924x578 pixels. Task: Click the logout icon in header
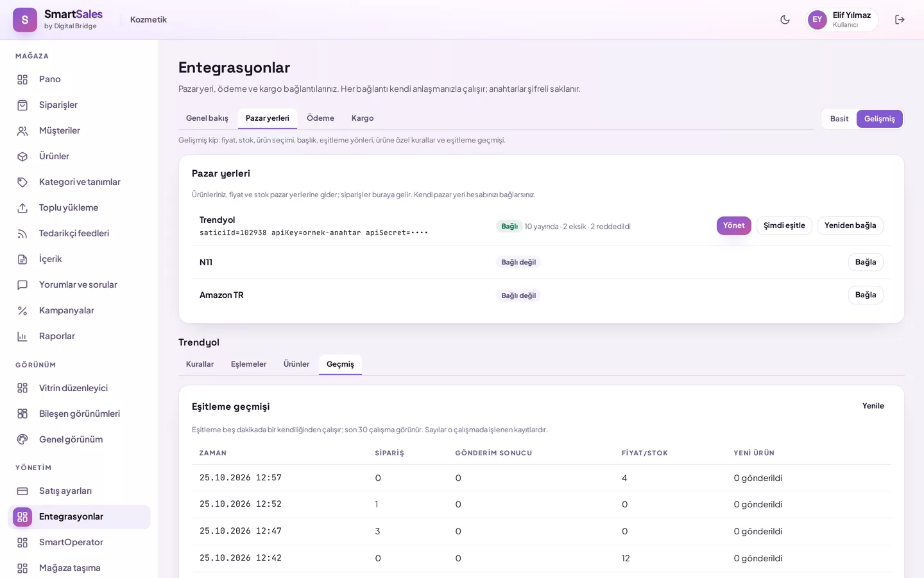[900, 20]
